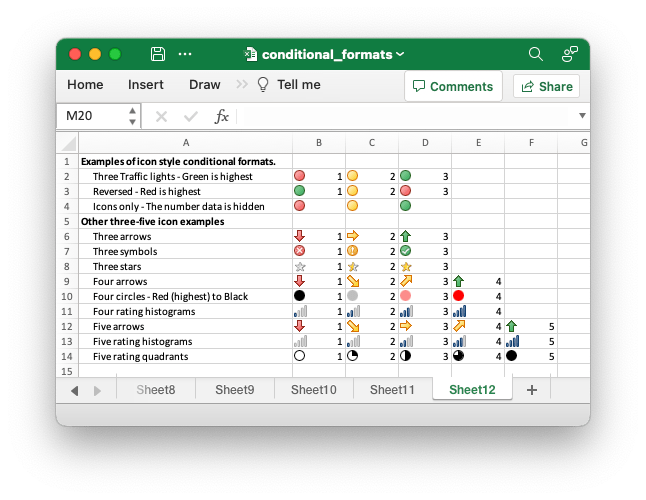Click green traffic light in row 3 column B
646x500 pixels.
coord(300,191)
